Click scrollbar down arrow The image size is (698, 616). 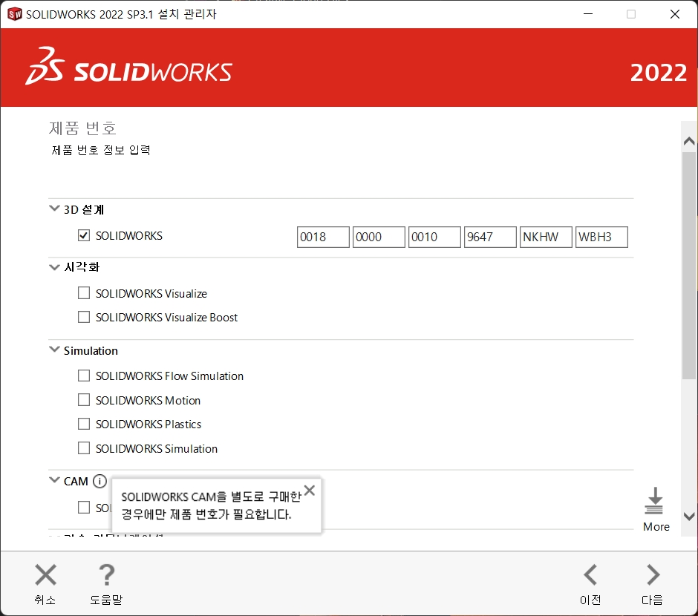(x=689, y=517)
